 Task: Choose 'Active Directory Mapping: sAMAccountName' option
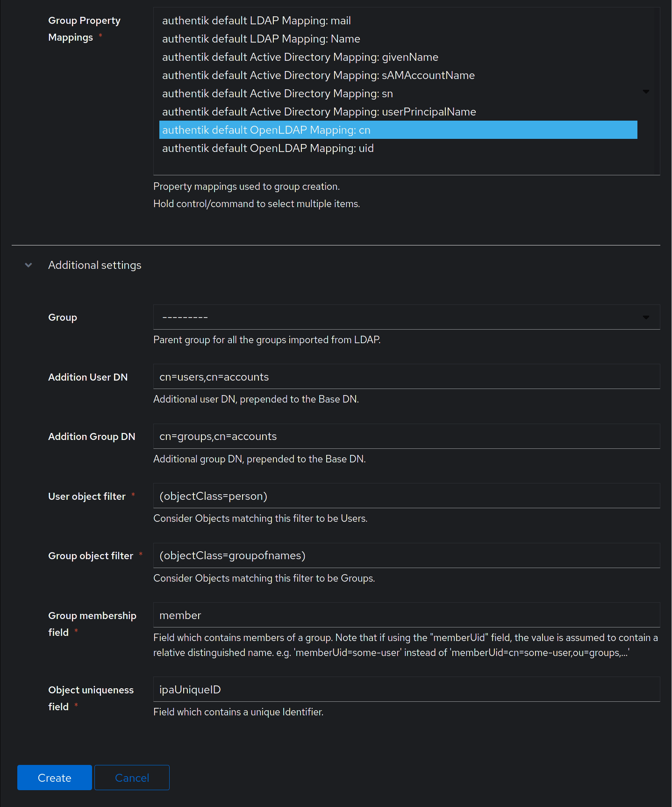[318, 75]
